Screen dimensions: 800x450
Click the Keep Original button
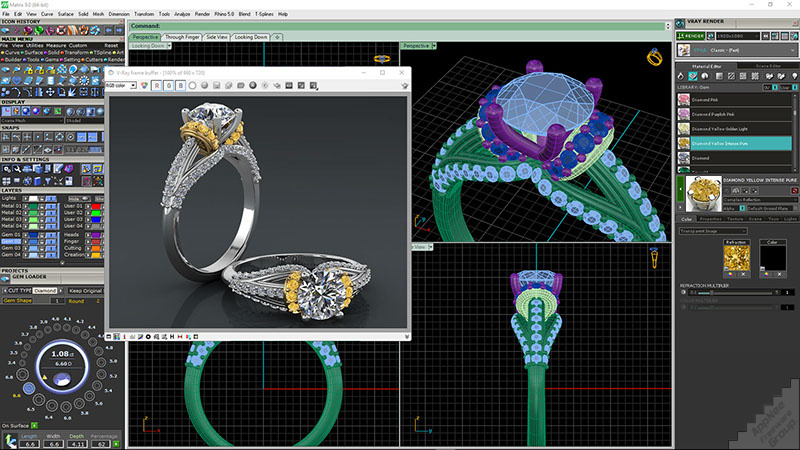86,290
